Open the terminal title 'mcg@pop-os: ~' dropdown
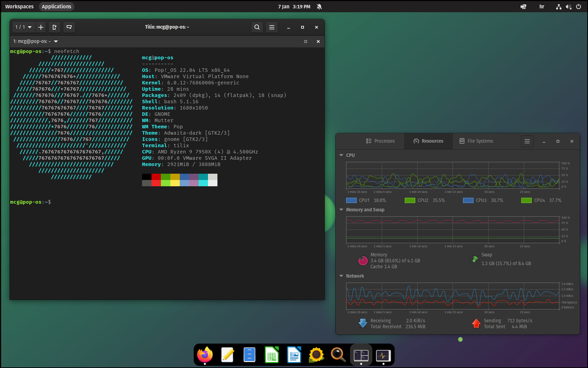 pos(35,41)
